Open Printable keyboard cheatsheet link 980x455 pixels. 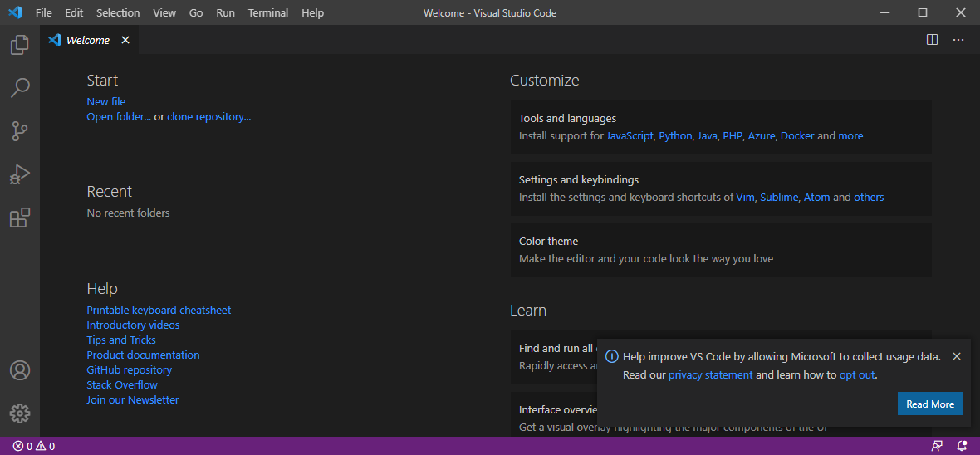pyautogui.click(x=159, y=310)
